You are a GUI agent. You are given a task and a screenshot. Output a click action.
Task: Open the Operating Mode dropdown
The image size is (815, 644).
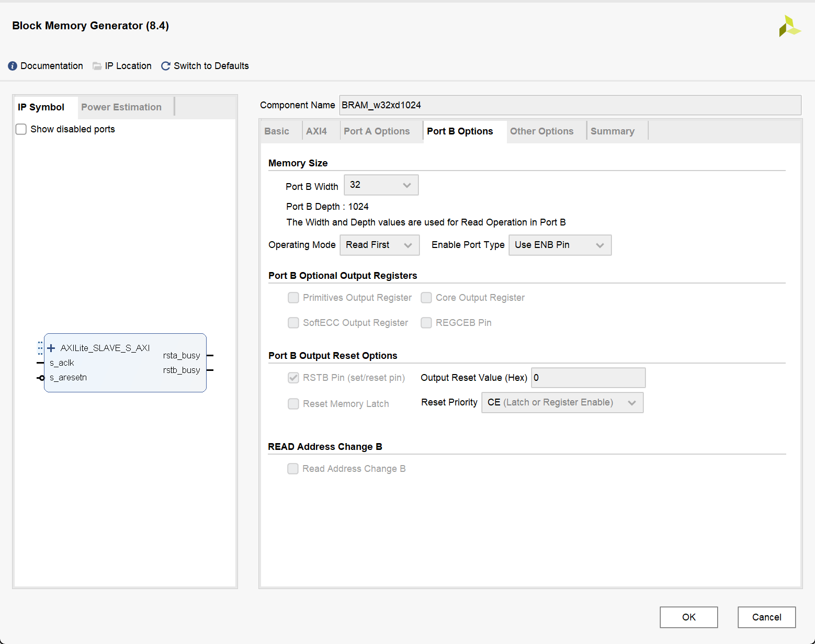tap(380, 245)
